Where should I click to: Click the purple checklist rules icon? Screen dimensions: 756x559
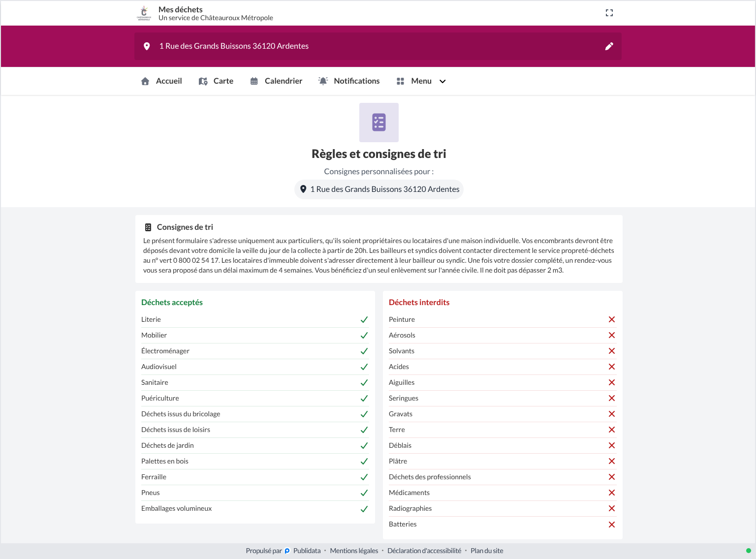click(379, 123)
